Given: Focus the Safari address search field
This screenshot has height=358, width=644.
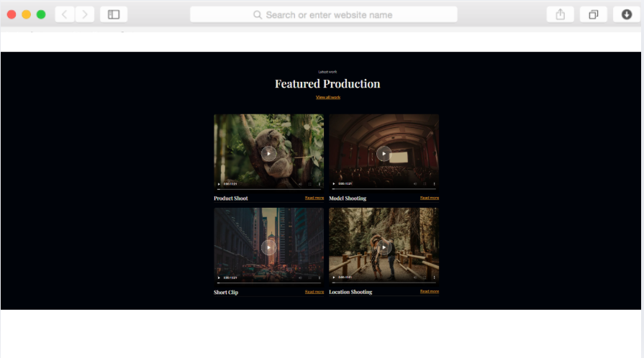Looking at the screenshot, I should coord(323,14).
